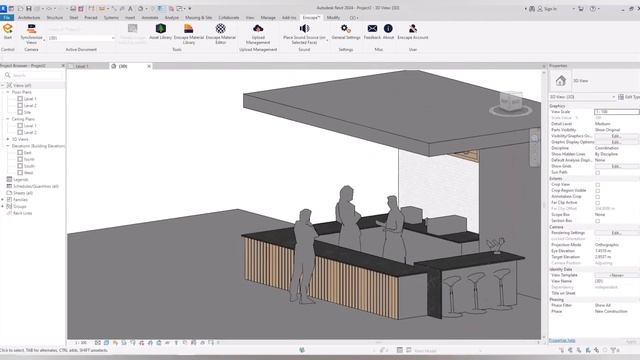This screenshot has width=640, height=360.
Task: Open the Manage ribbon tab
Action: point(268,18)
